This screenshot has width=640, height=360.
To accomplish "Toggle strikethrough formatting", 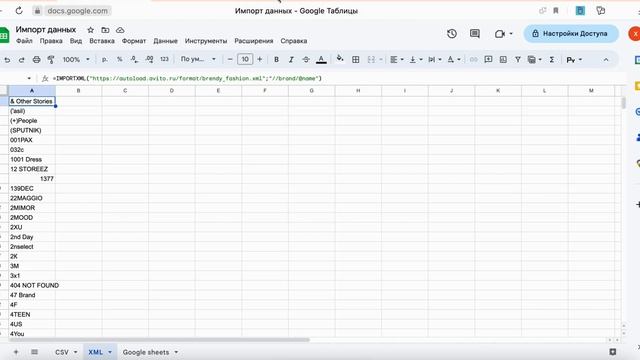I will (x=306, y=60).
